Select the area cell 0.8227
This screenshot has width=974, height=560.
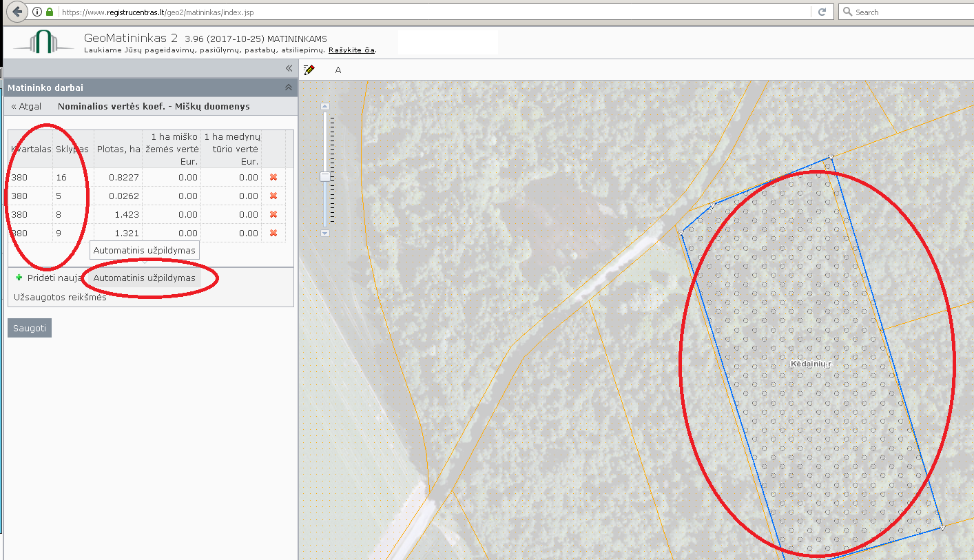(x=118, y=177)
